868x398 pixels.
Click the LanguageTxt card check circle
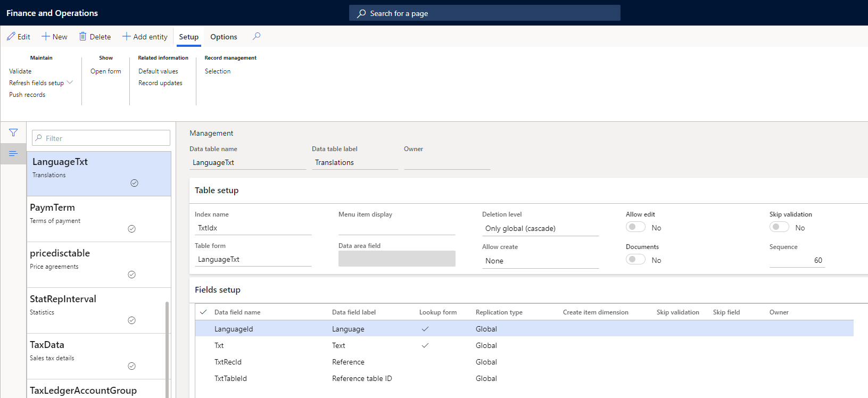click(134, 183)
